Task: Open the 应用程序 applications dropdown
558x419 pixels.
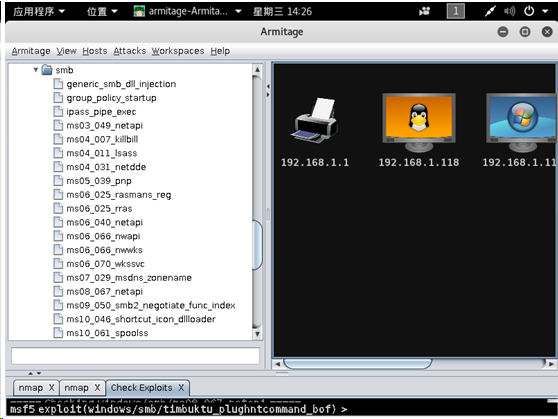Action: [39, 11]
